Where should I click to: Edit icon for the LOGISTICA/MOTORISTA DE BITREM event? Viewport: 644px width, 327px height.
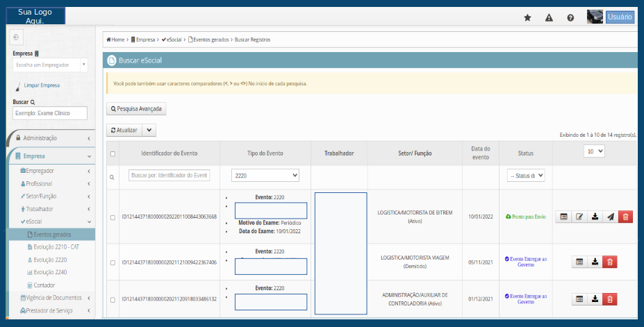[579, 217]
